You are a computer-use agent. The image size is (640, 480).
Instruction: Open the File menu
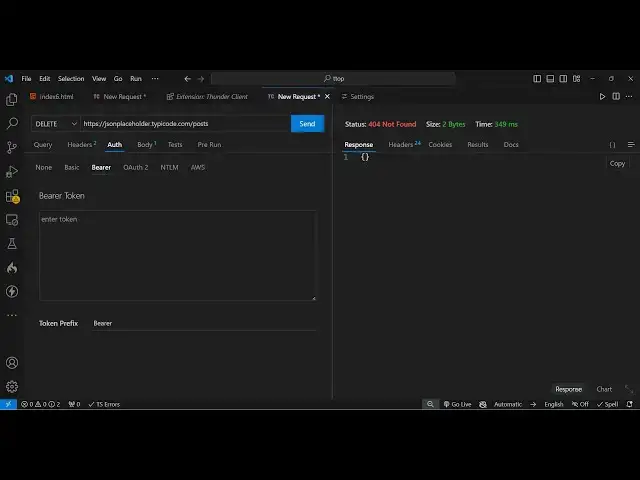(x=26, y=78)
